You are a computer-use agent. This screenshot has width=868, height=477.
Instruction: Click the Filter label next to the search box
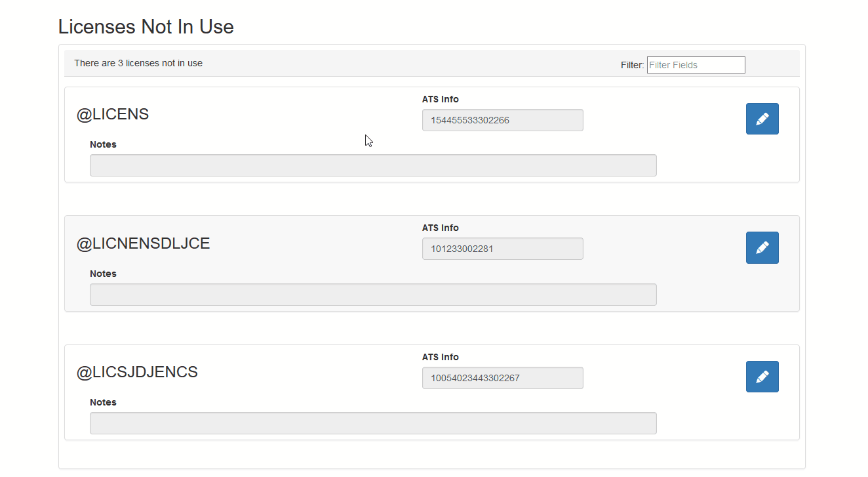point(631,65)
